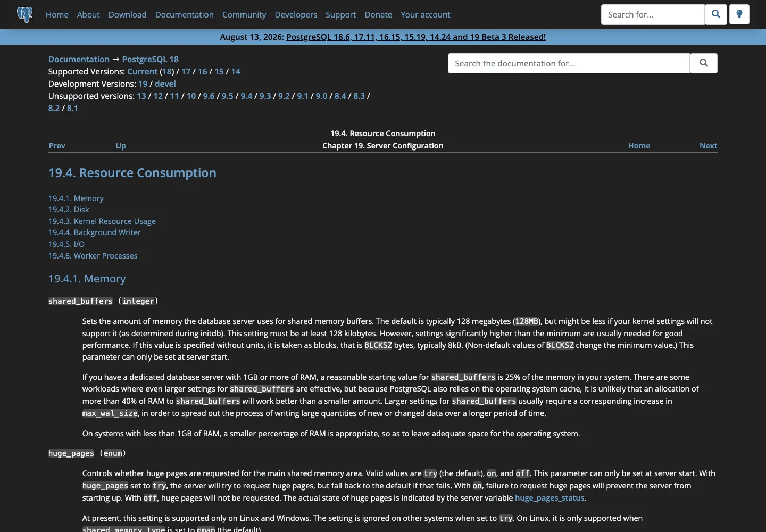The image size is (766, 532).
Task: Open unsupported version 9.4
Action: pyautogui.click(x=246, y=96)
